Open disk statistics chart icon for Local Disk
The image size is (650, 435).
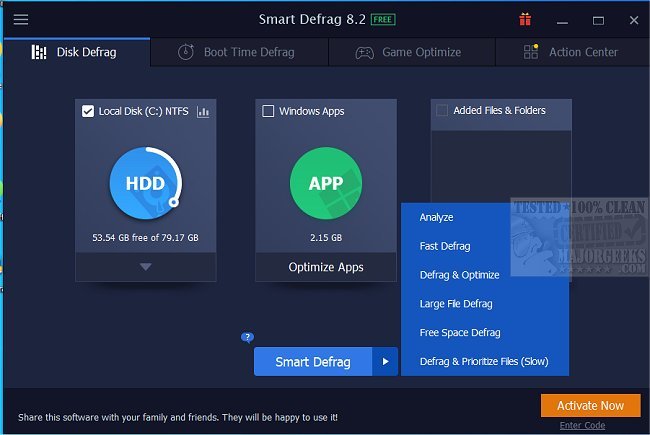click(x=204, y=112)
